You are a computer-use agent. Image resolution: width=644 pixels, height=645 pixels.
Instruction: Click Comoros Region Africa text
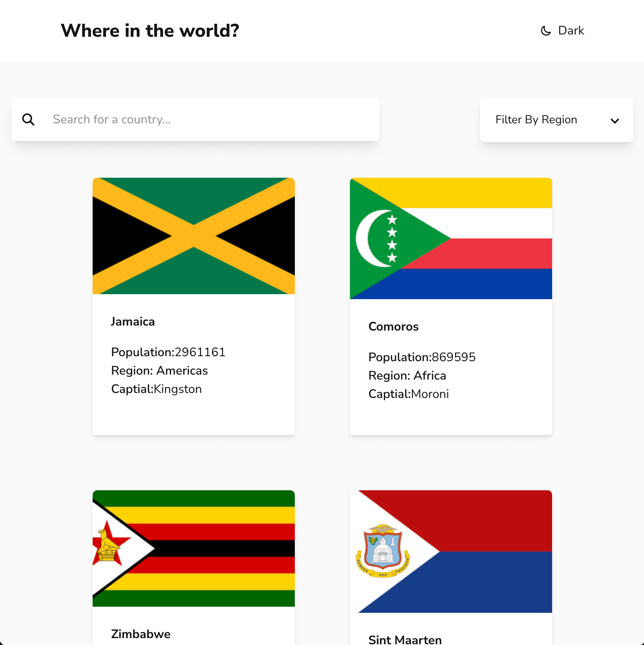tap(407, 376)
